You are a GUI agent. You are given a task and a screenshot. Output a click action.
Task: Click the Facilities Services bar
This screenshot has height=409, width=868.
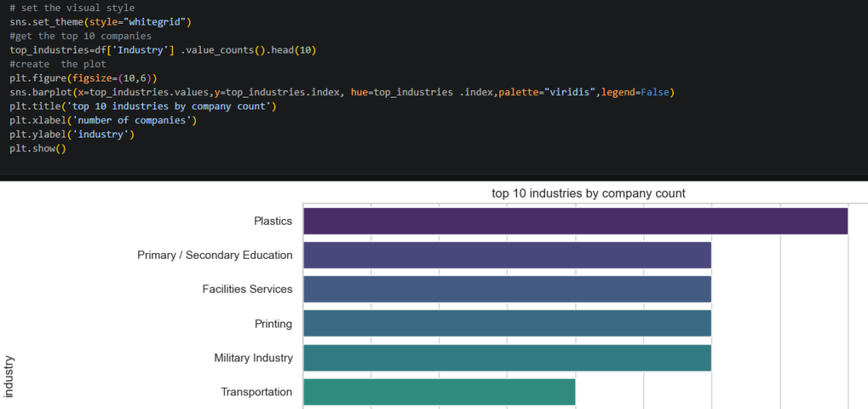click(507, 289)
